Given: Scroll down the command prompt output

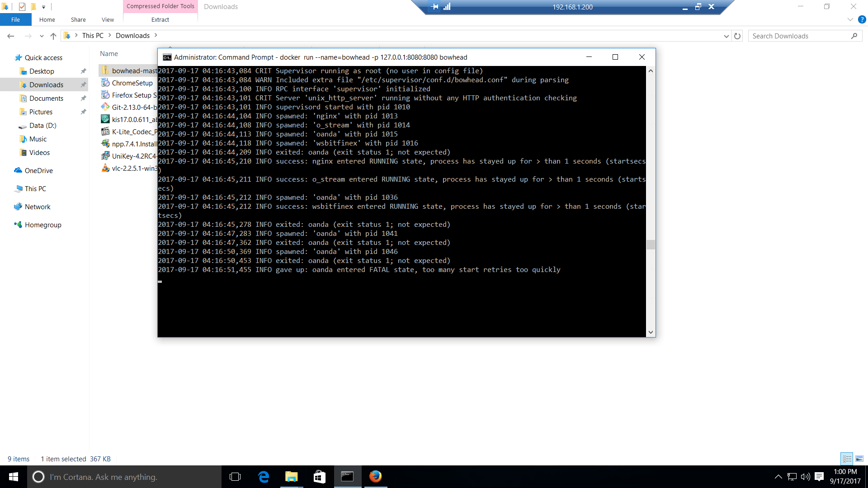Looking at the screenshot, I should tap(651, 332).
